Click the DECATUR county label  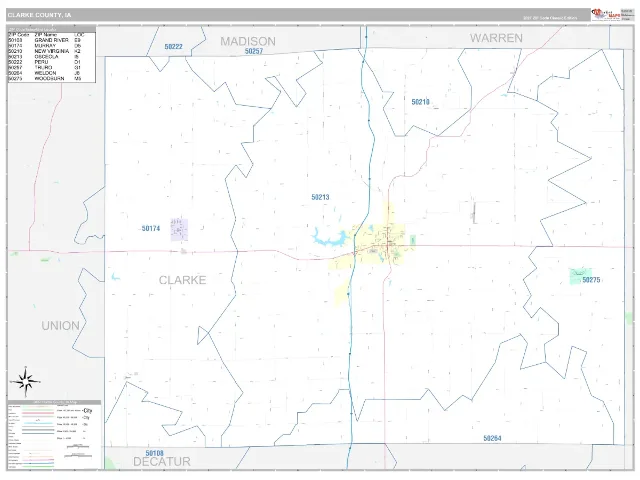click(x=162, y=462)
